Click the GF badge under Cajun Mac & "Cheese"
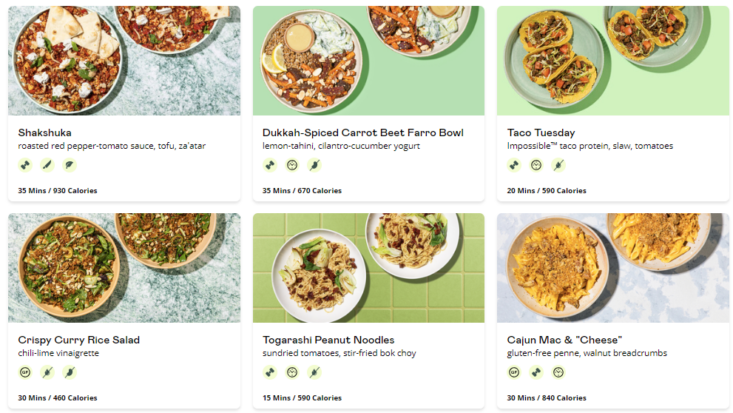 514,372
